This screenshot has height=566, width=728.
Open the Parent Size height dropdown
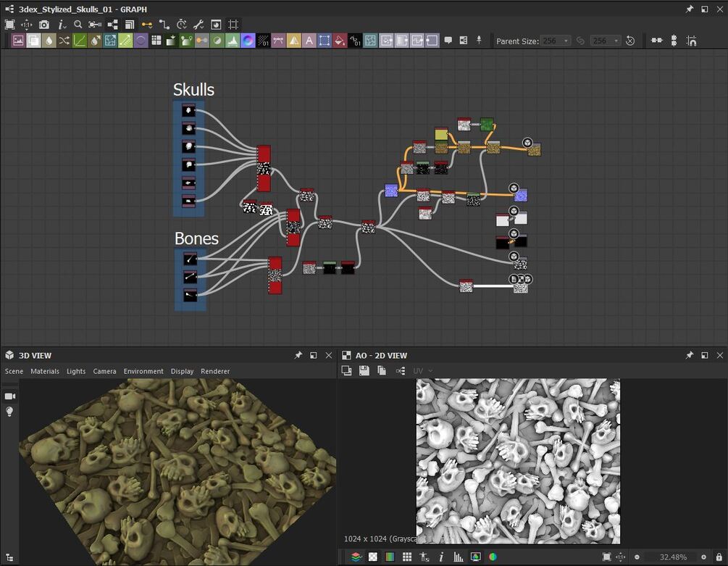[606, 41]
